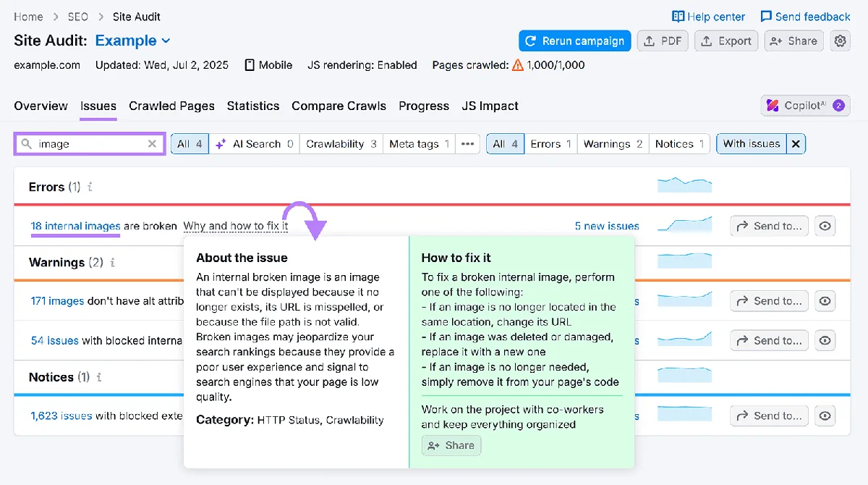Remove the With issues filter
868x485 pixels.
pos(796,144)
